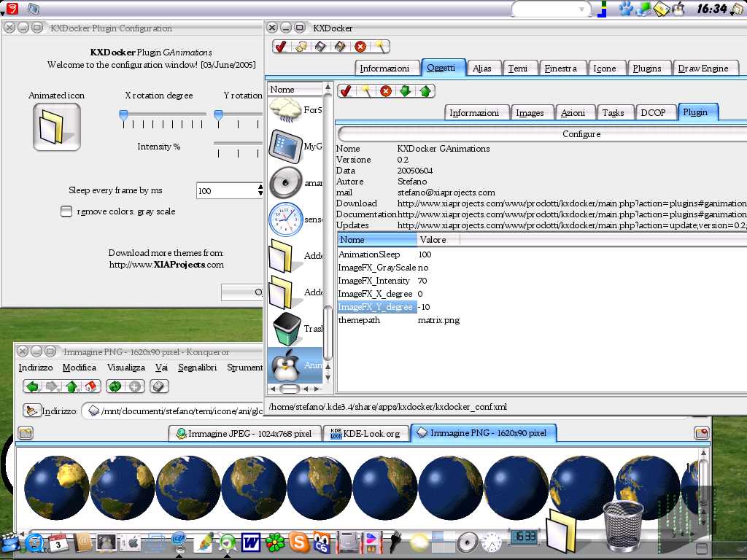This screenshot has height=560, width=747.
Task: Click the open folder icon in KXDocker top toolbar
Action: pos(301,46)
